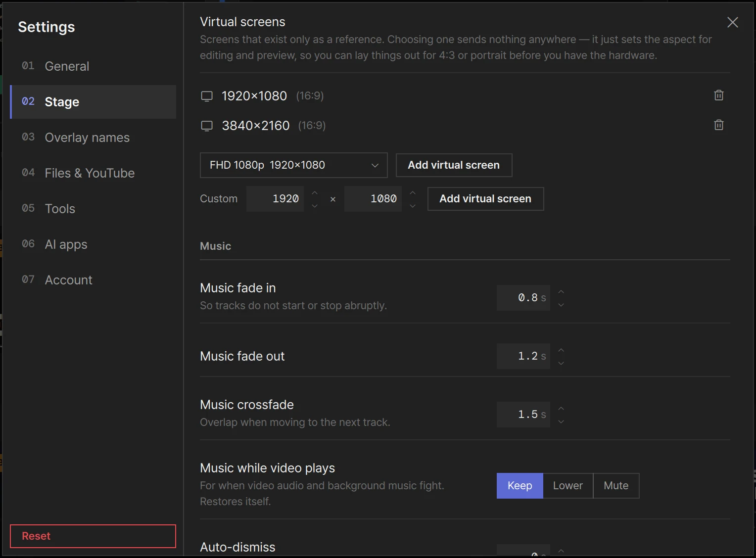
Task: Delete the 3840×2160 virtual screen
Action: [719, 125]
